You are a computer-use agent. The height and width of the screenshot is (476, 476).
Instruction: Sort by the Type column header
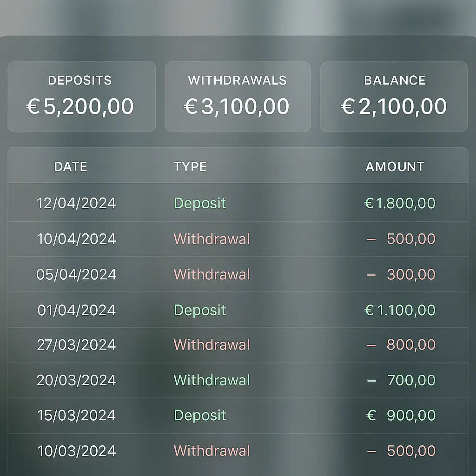[190, 167]
